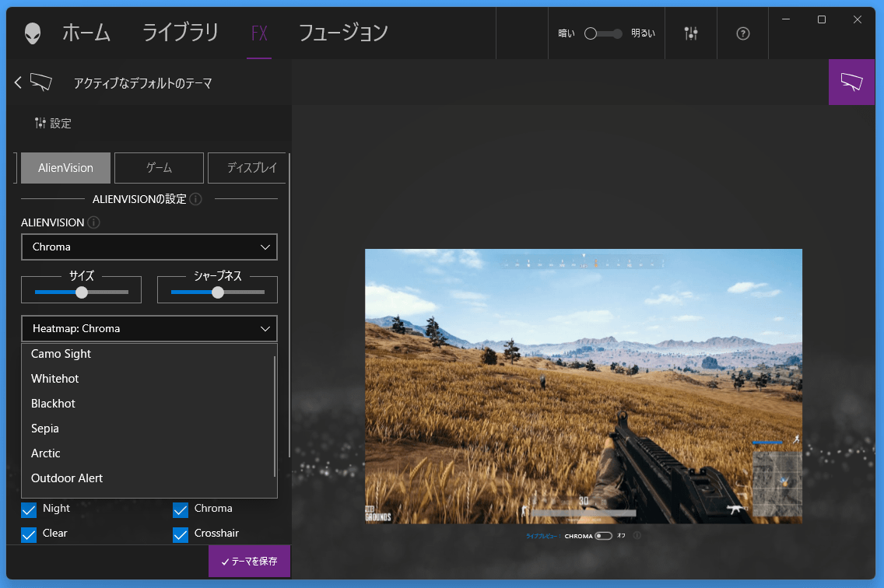Click info icon next to ALIENVISIONの設定
Viewport: 884px width, 588px height.
pyautogui.click(x=195, y=199)
